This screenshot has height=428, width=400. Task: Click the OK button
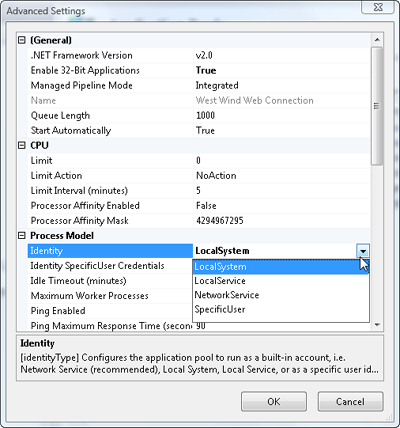[274, 402]
